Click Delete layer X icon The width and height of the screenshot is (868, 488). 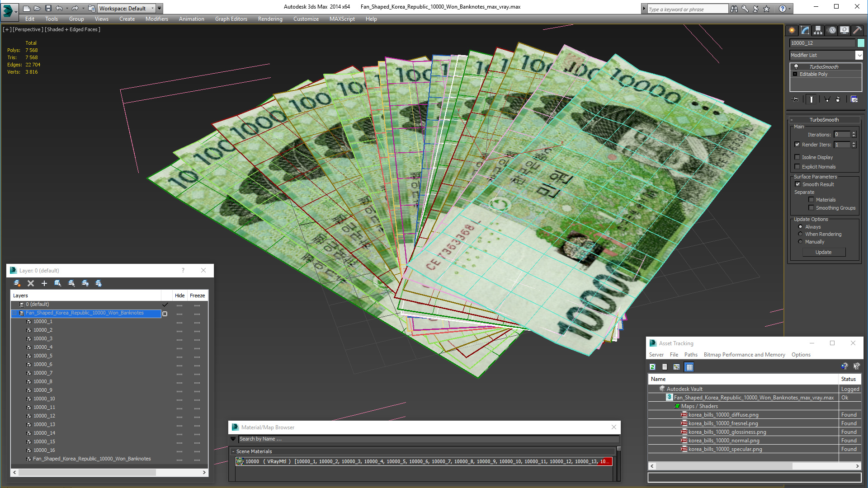(31, 283)
